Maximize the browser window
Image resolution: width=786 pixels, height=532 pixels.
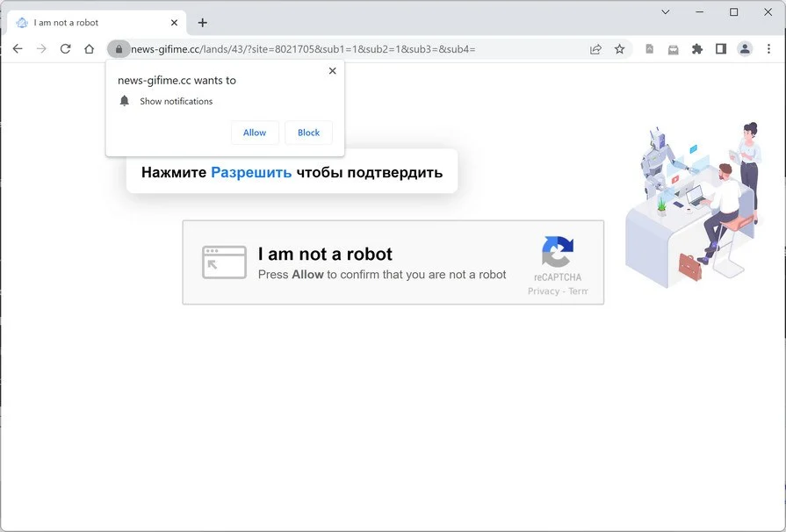point(734,11)
